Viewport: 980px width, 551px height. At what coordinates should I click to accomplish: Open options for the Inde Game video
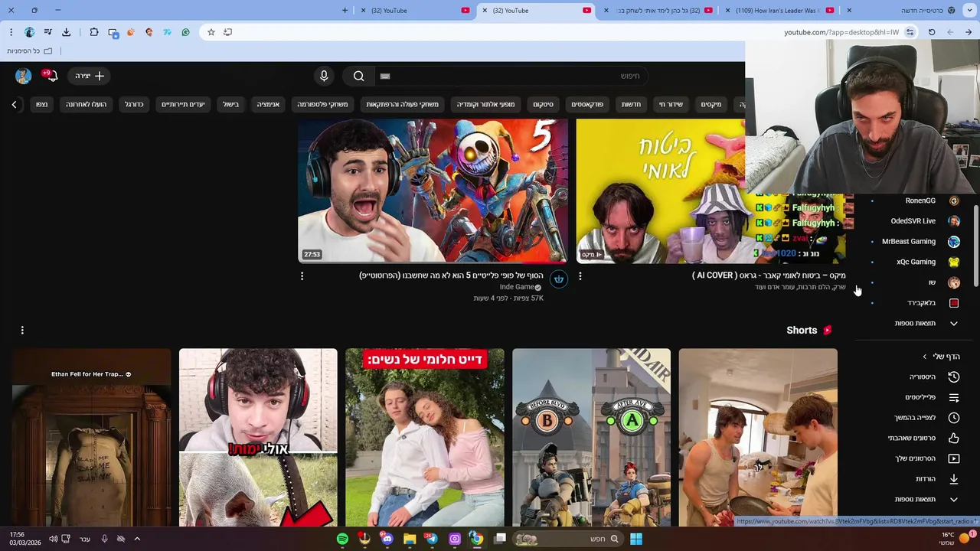coord(302,275)
